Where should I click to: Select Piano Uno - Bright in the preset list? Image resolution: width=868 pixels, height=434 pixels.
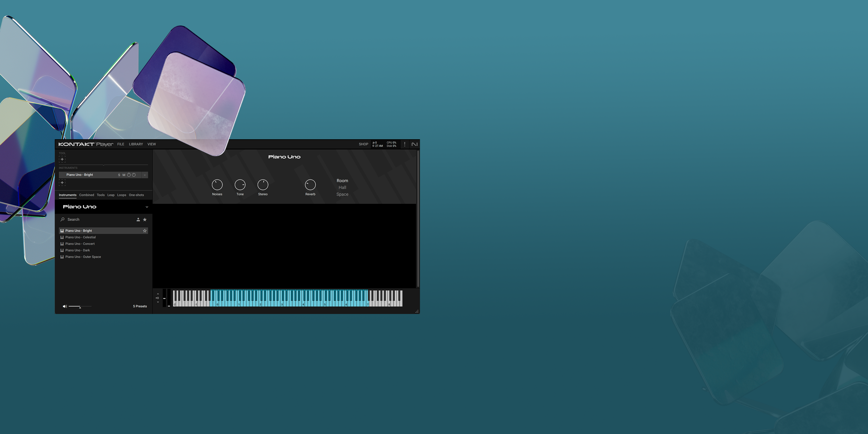(104, 231)
